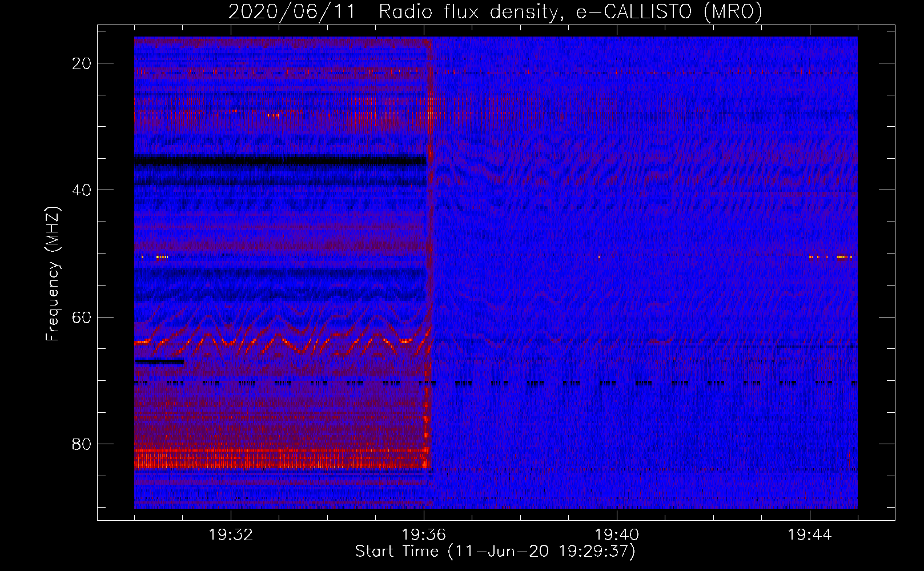Click the thick dark band near 35 MHz

coord(280,160)
